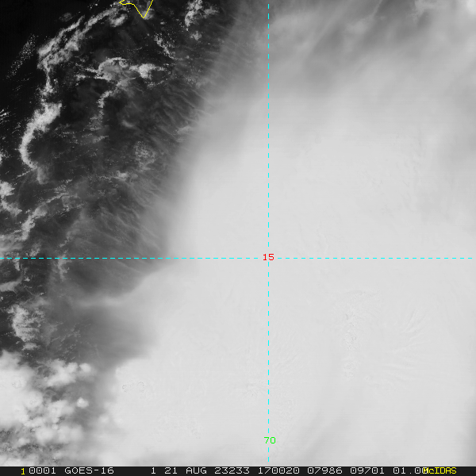The image size is (476, 476).
Task: Select the 0001 identifier in status bar
Action: [42, 470]
